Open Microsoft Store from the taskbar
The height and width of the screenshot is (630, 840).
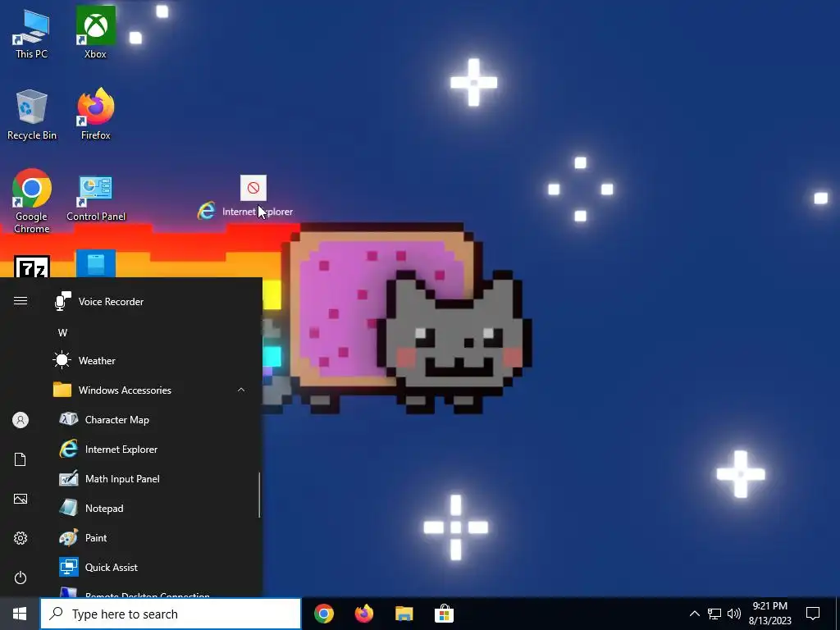pyautogui.click(x=444, y=614)
